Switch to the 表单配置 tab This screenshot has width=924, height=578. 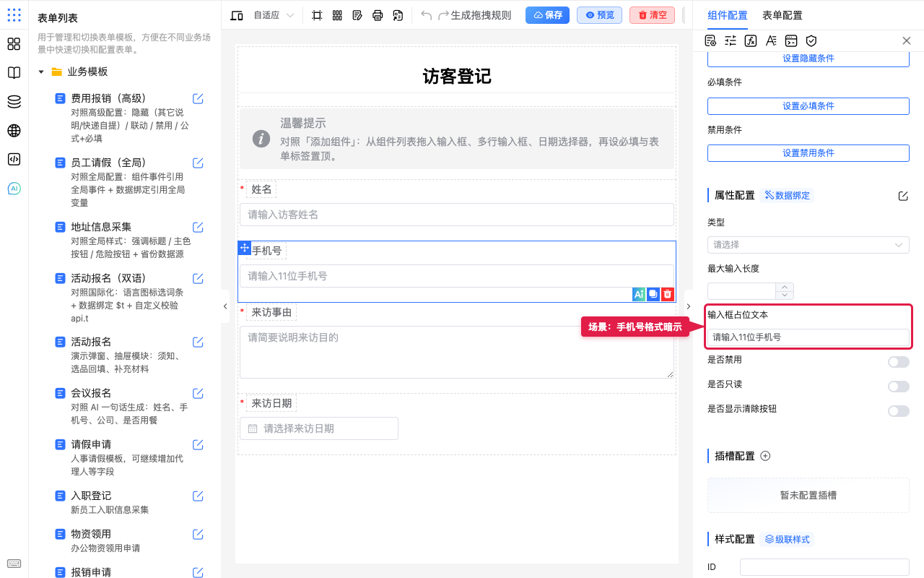[x=782, y=15]
